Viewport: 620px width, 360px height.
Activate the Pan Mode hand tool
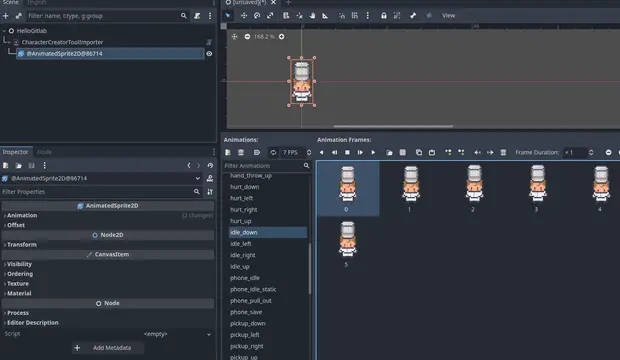tap(312, 15)
